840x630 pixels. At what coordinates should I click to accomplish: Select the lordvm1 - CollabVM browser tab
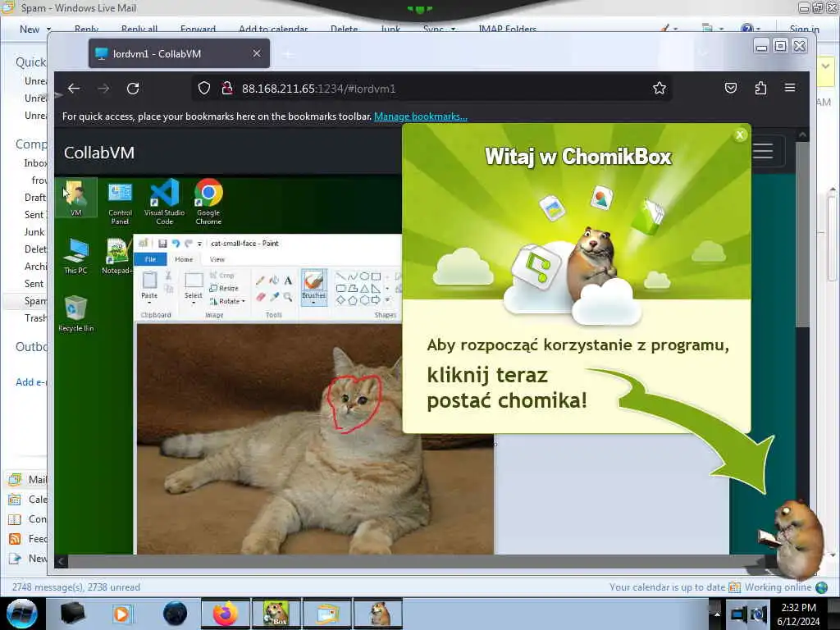180,53
